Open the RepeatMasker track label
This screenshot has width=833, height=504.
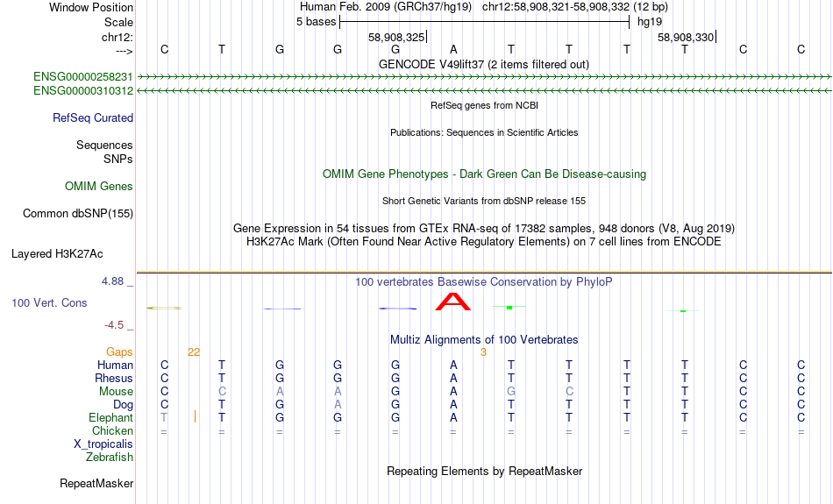pyautogui.click(x=96, y=483)
